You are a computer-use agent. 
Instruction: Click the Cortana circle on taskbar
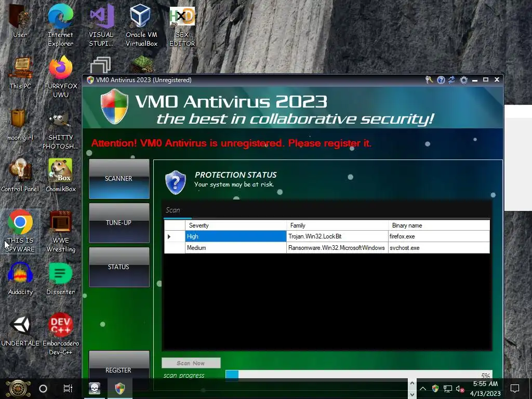43,389
